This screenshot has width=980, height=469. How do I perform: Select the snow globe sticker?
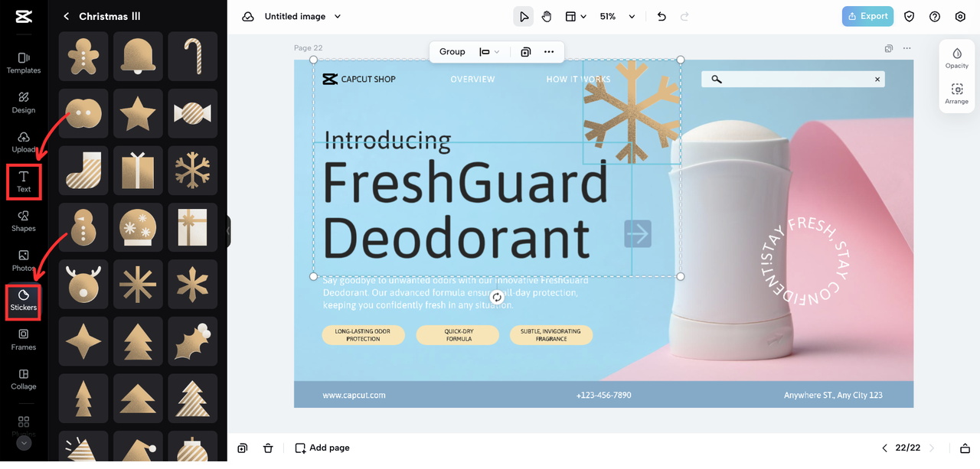tap(138, 227)
